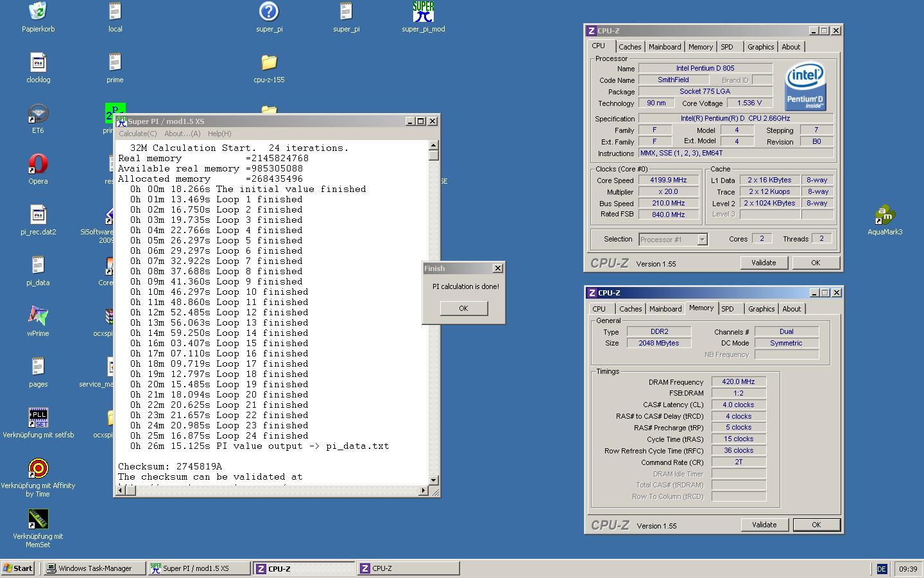Select the CAS# Latency 4.0 clocks value

[739, 405]
